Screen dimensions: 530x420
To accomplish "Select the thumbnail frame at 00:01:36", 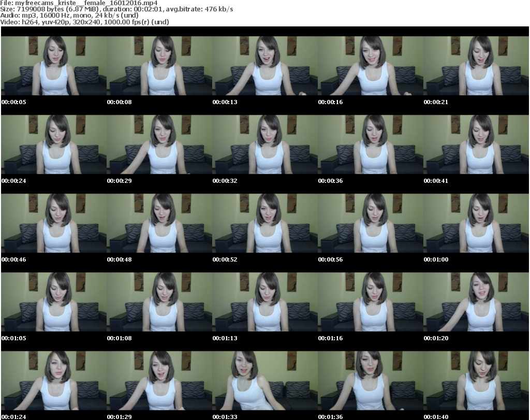I will pyautogui.click(x=371, y=381).
